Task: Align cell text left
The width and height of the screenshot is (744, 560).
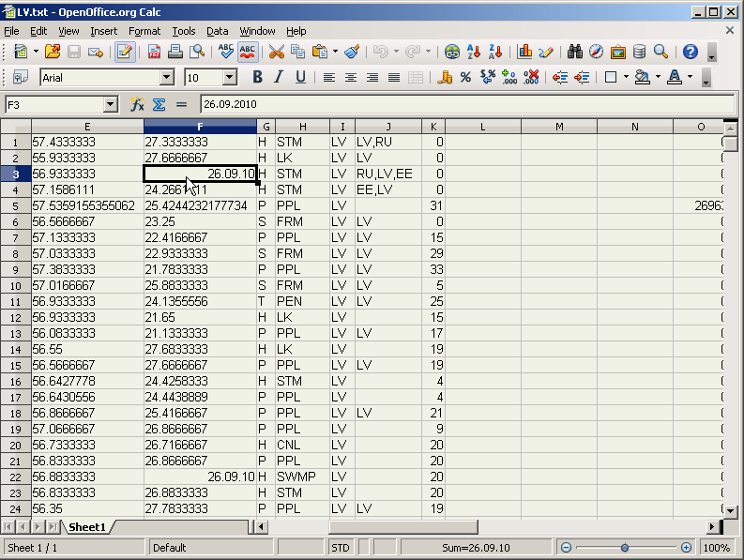Action: tap(328, 77)
